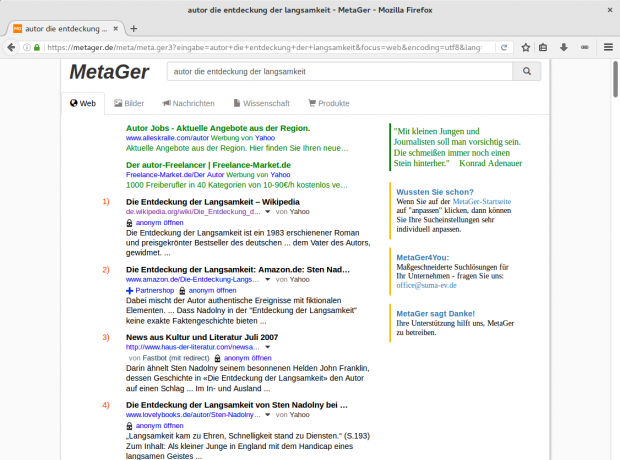Switch to the Bilder tab
Image resolution: width=620 pixels, height=460 pixels.
[129, 104]
